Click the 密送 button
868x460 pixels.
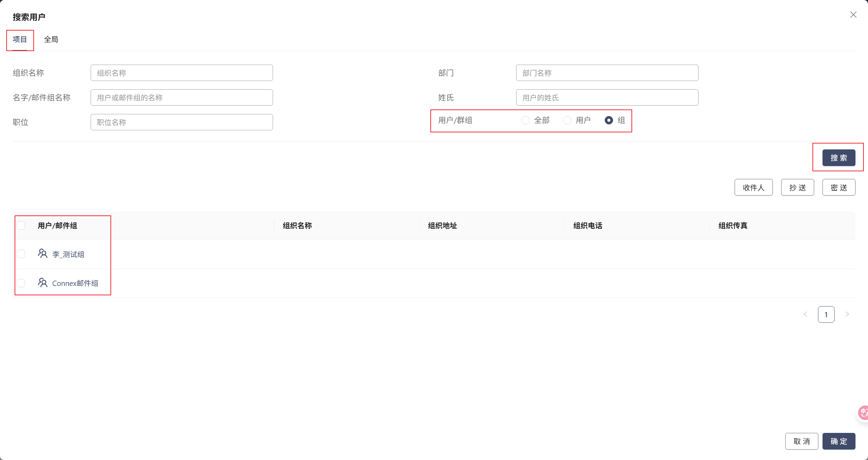pos(838,188)
